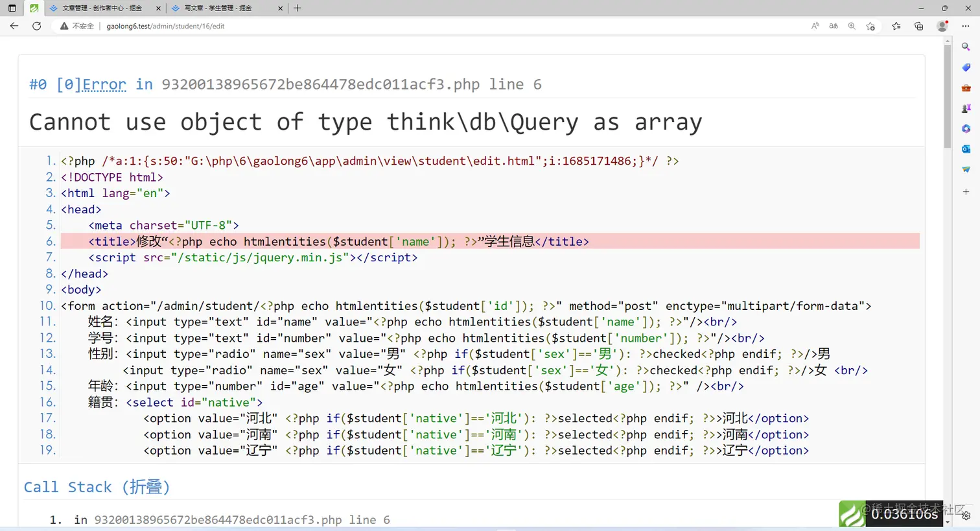Click the not-secure warning icon
Image resolution: width=980 pixels, height=531 pixels.
coord(64,26)
